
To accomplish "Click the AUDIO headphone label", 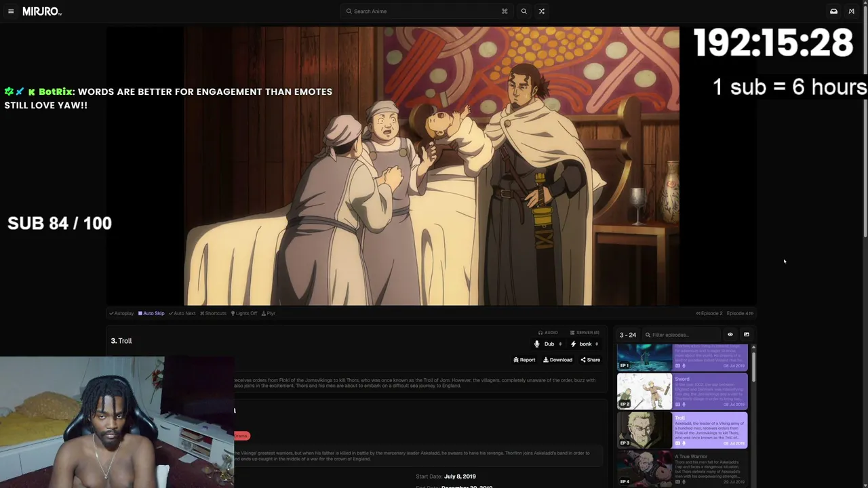I will 548,333.
